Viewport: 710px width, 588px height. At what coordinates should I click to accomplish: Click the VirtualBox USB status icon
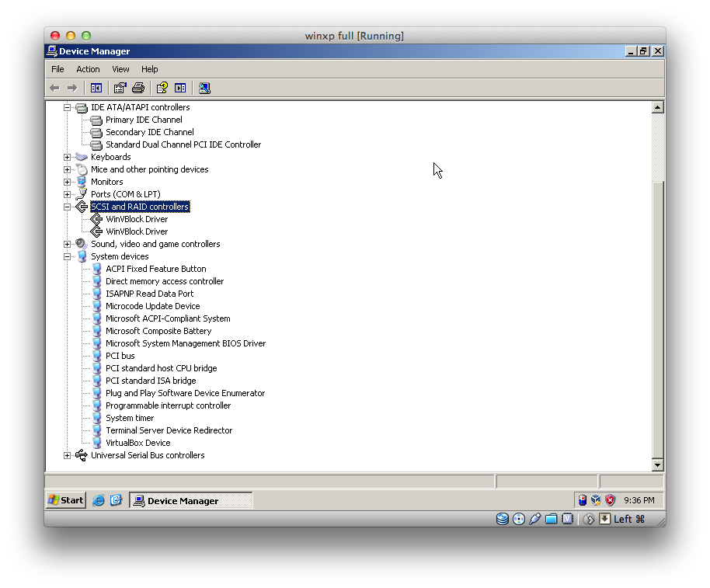point(534,519)
